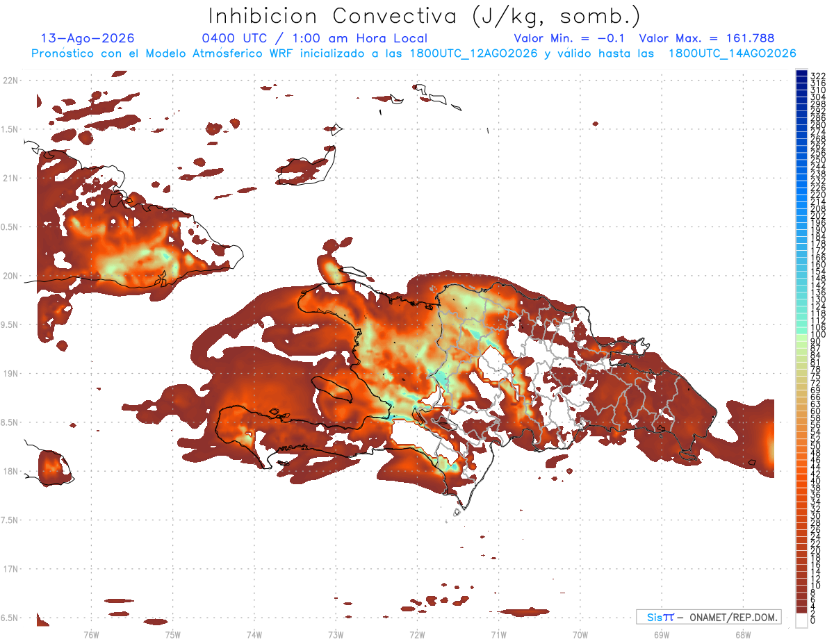Click the '160' value on the color scale
The width and height of the screenshot is (834, 644).
817,265
